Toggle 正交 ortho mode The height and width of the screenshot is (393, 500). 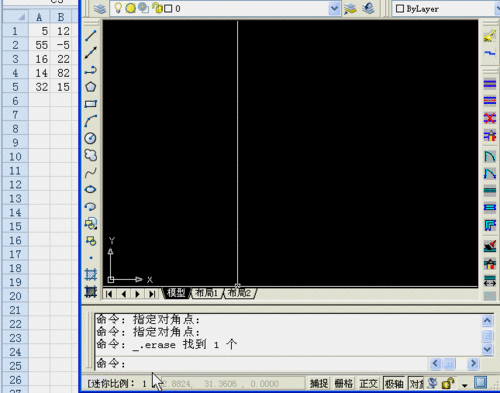pos(368,384)
